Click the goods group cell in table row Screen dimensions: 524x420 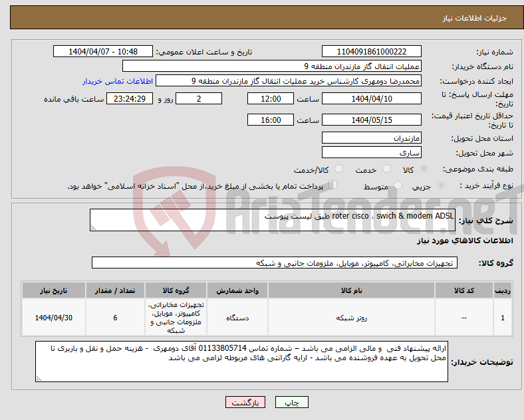click(x=176, y=318)
